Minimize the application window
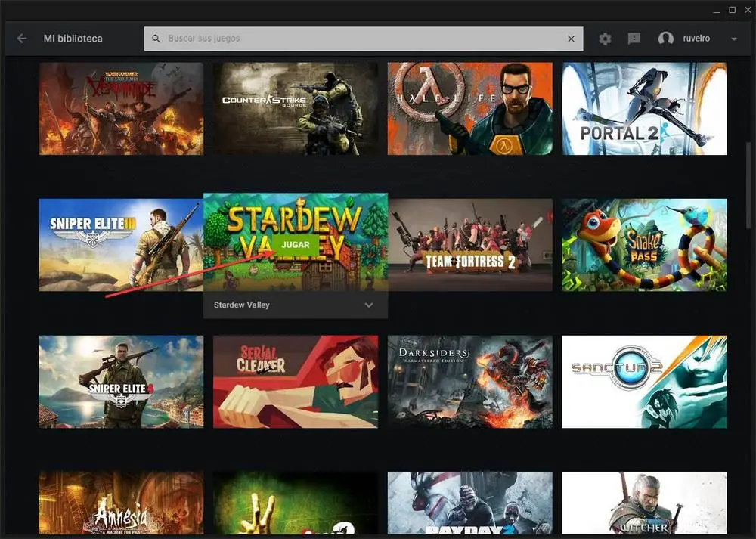 click(717, 10)
